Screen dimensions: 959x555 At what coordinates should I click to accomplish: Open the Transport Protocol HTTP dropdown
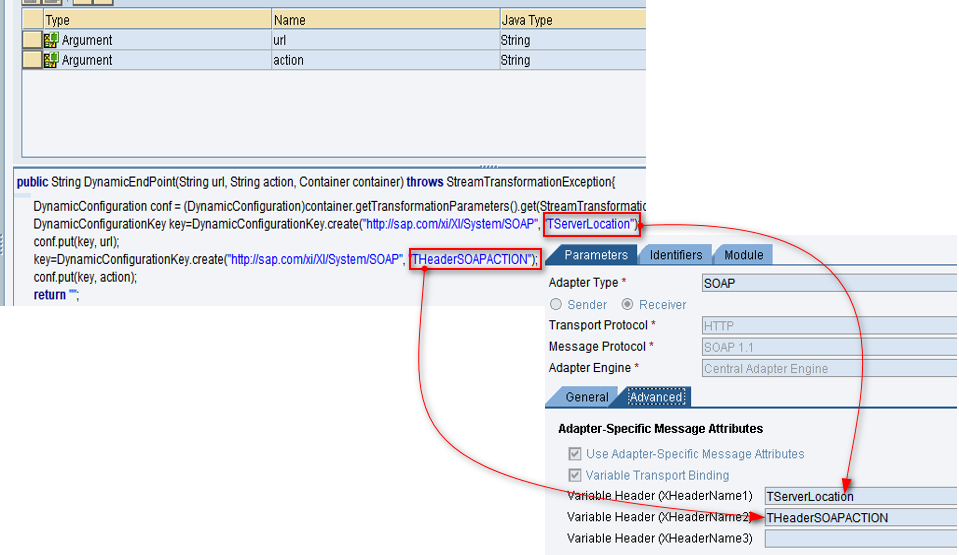click(829, 325)
